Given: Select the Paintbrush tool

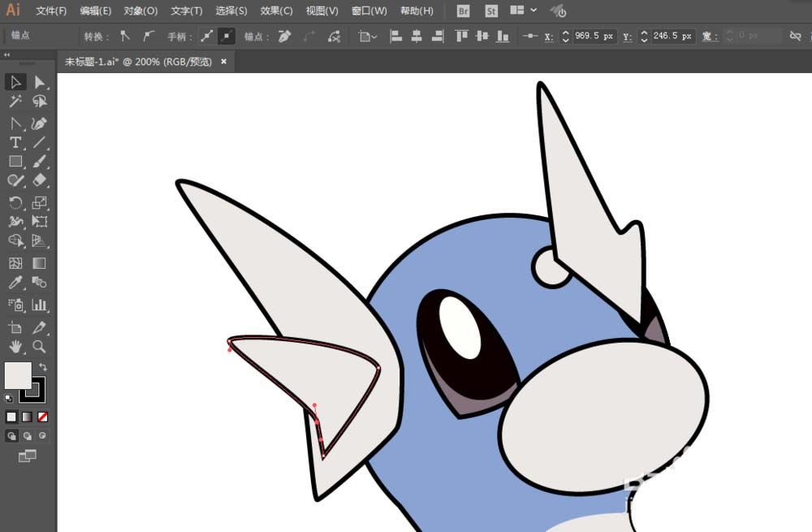Looking at the screenshot, I should point(39,162).
